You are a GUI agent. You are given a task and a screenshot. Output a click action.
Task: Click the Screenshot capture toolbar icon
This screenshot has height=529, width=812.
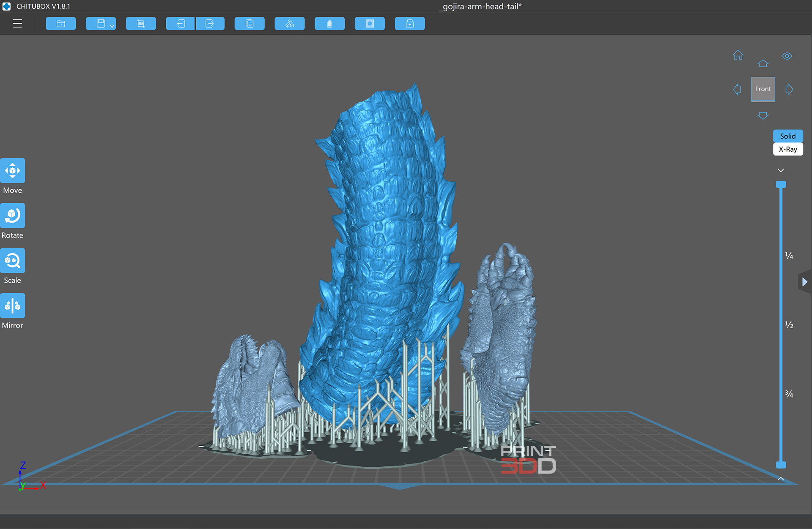tap(141, 24)
